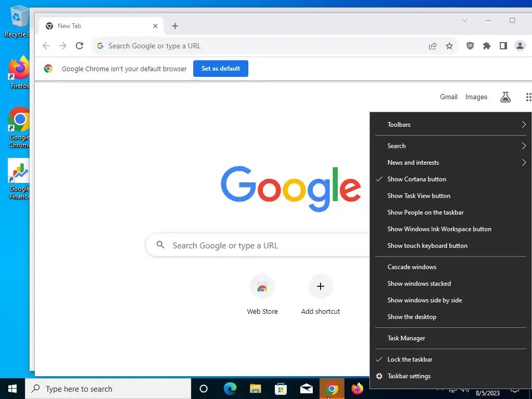532x399 pixels.
Task: Click the Add shortcut plus tile
Action: tap(320, 295)
